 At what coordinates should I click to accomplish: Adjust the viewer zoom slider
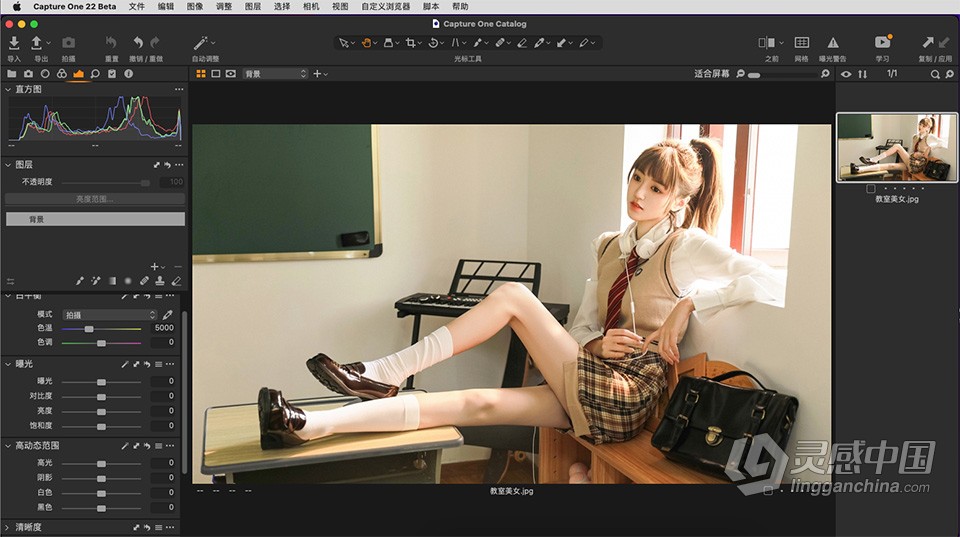782,74
